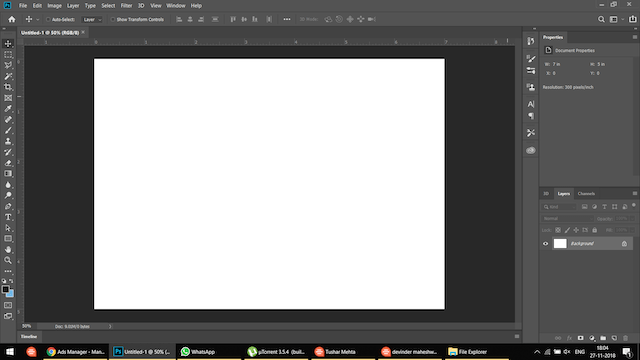Open WhatsApp from the taskbar
The width and height of the screenshot is (640, 360).
click(198, 351)
